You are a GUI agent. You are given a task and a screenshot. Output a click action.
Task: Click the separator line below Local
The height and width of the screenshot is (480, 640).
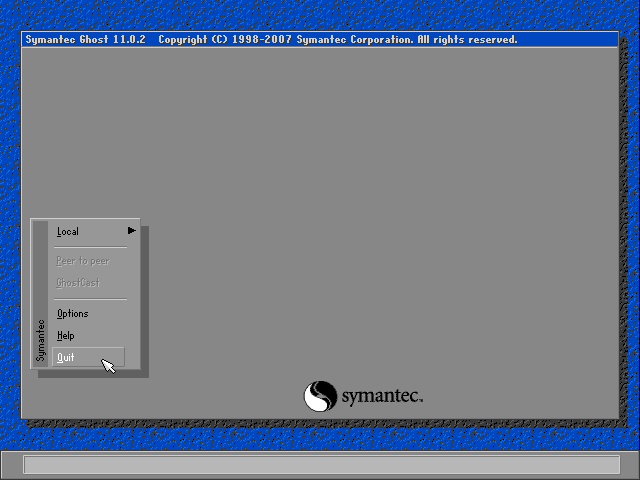[90, 247]
